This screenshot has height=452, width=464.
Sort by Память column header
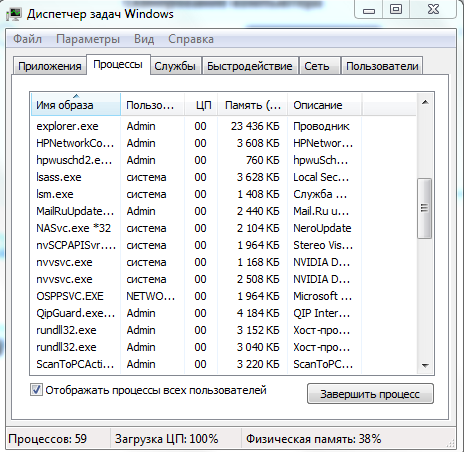coord(252,105)
